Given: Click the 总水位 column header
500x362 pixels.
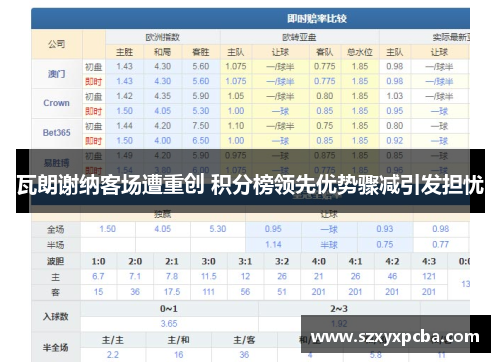Looking at the screenshot, I should point(360,52).
